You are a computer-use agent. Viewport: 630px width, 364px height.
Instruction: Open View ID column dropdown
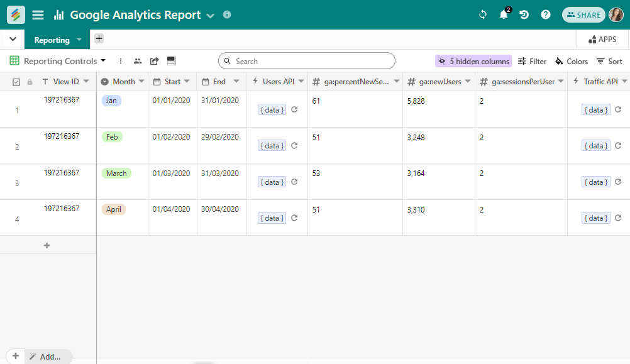tap(86, 81)
